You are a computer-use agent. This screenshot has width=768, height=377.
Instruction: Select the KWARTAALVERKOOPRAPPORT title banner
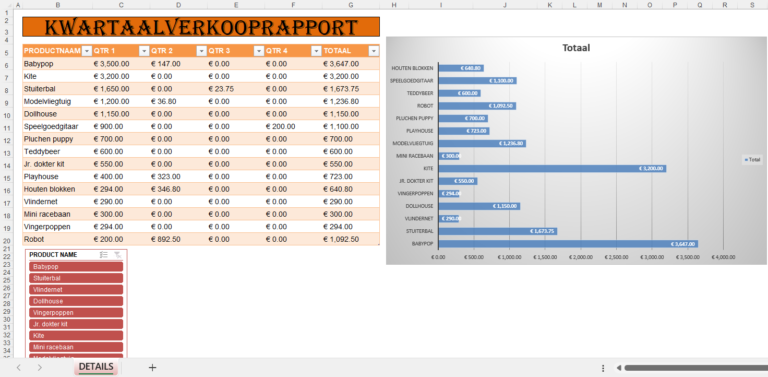[x=201, y=27]
